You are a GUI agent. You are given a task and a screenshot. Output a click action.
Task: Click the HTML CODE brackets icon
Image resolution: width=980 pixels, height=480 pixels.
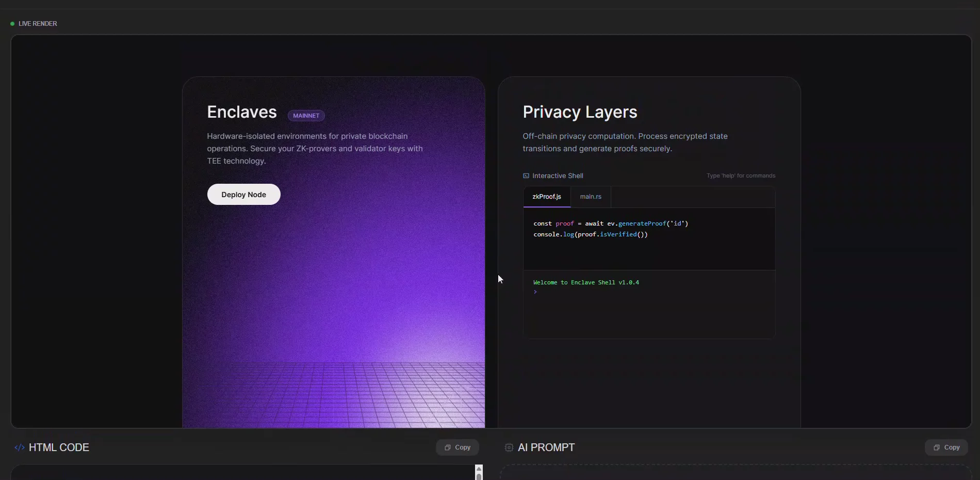20,447
